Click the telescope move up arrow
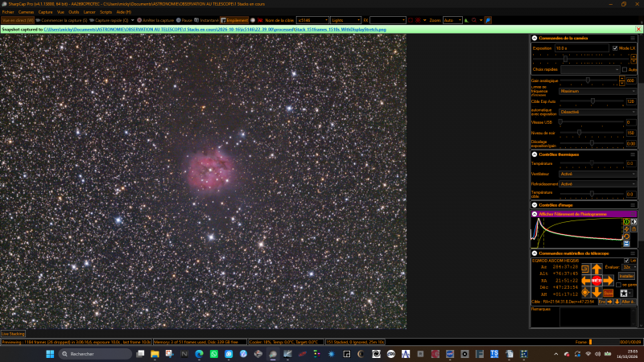Viewport: 644px width, 362px height. 597,269
